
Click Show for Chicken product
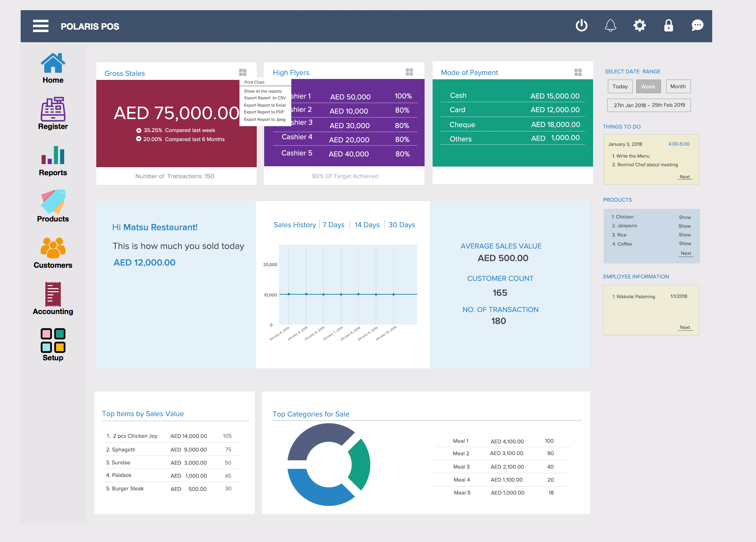(685, 217)
